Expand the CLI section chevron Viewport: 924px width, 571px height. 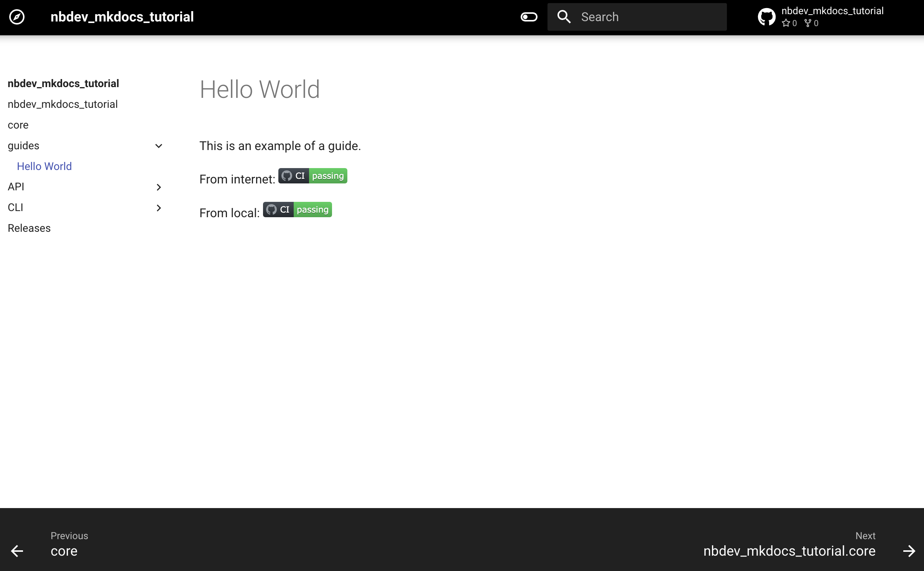[159, 208]
